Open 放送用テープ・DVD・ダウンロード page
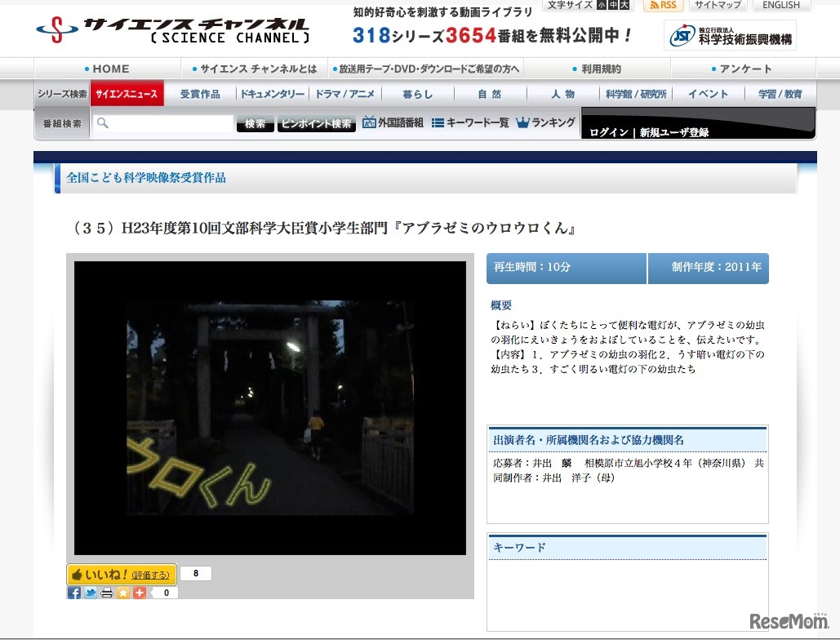840x640 pixels. coord(426,69)
